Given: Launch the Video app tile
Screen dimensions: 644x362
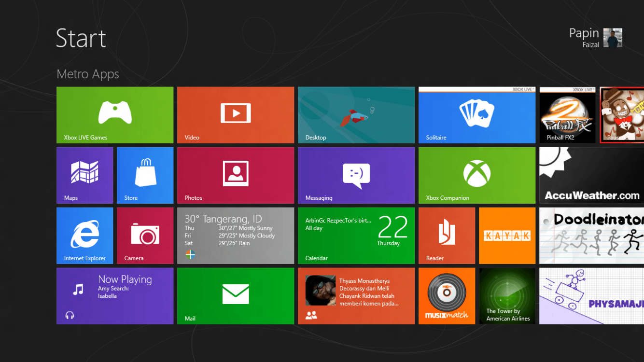Looking at the screenshot, I should click(236, 115).
